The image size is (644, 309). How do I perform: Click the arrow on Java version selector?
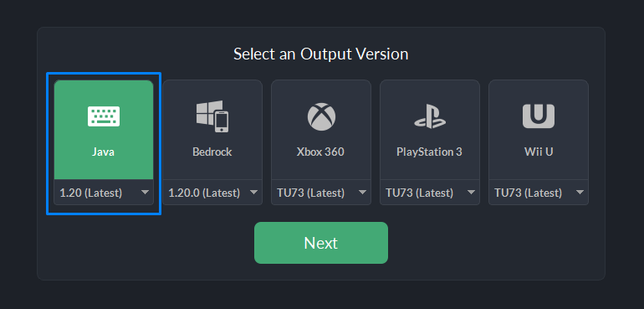(145, 192)
